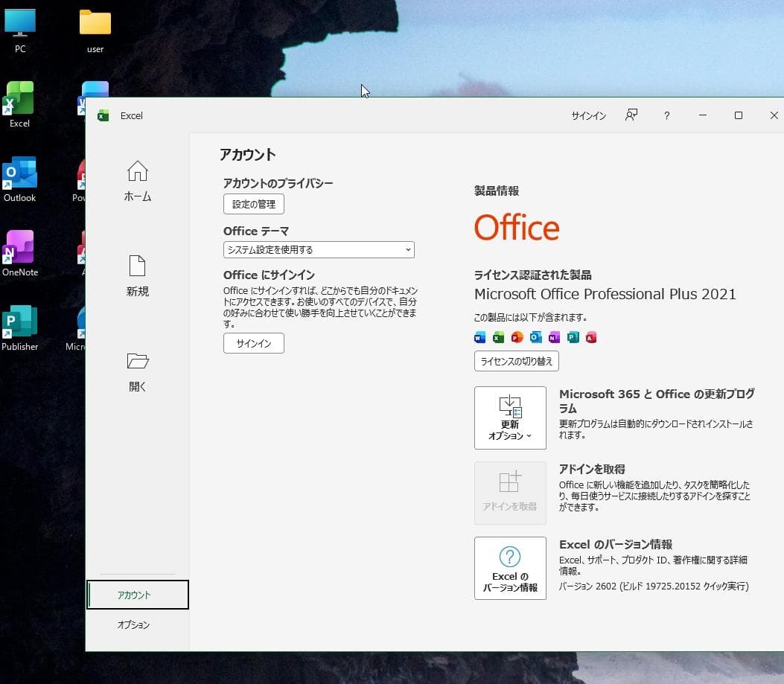784x684 pixels.
Task: Click Excel のバージョン情報 heading text
Action: (x=616, y=544)
